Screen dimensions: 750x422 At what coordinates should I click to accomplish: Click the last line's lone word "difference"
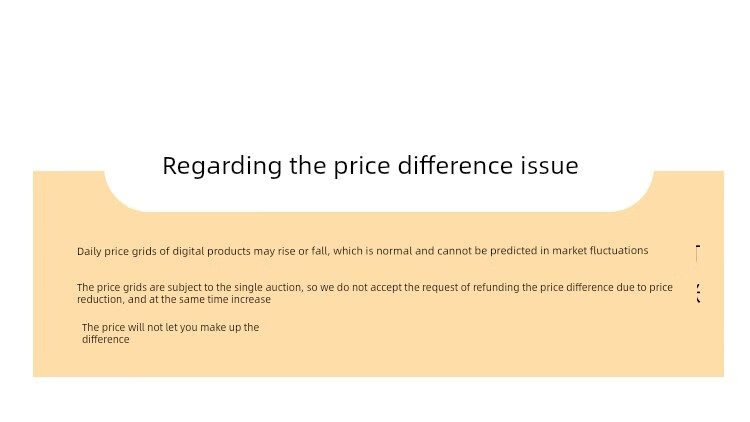pyautogui.click(x=105, y=339)
